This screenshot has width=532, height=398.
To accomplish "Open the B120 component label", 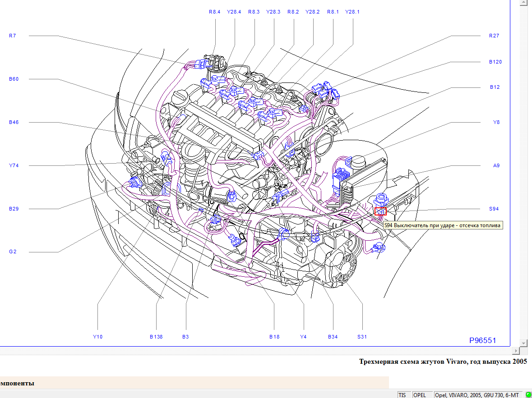I will pos(495,62).
